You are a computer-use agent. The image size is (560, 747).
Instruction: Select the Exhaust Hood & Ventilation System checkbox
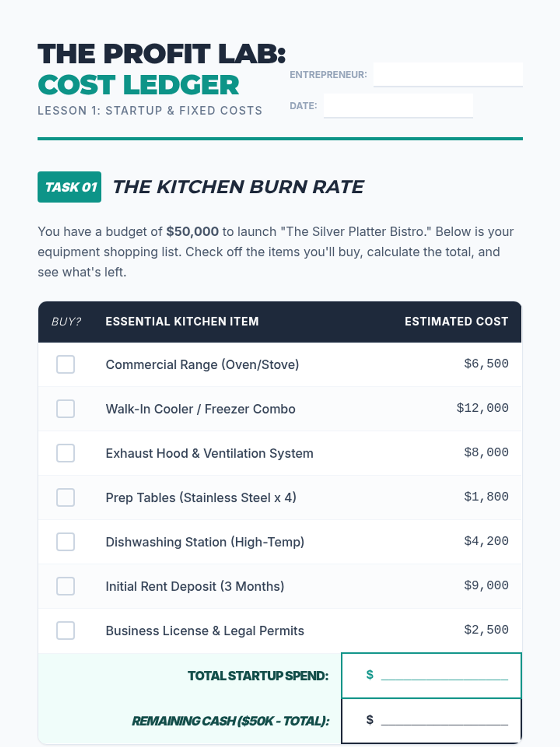pos(65,453)
